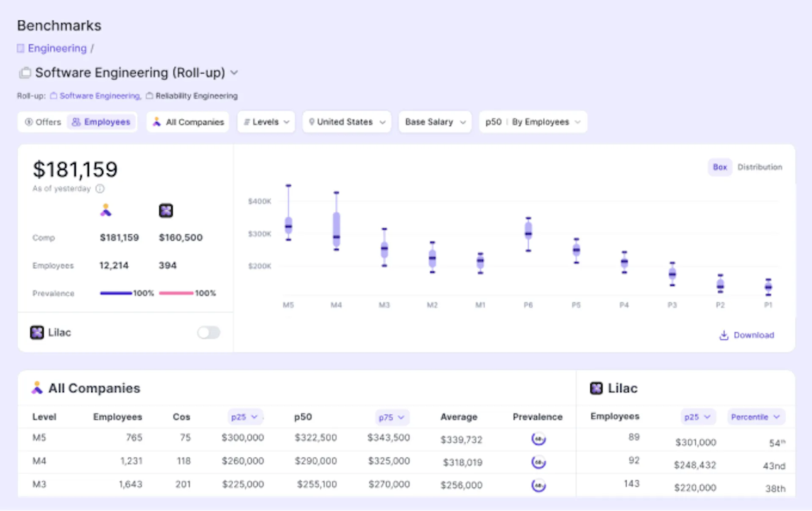Click the $290,000 p50 value
This screenshot has width=812, height=511.
[315, 461]
